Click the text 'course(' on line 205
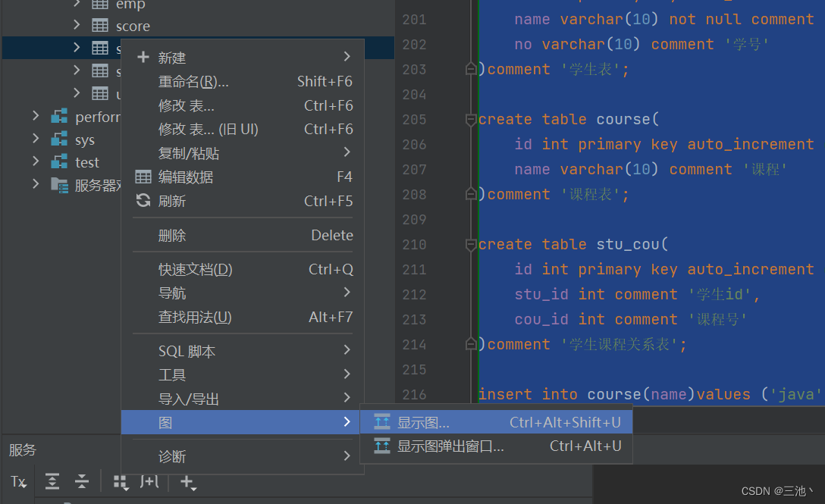The width and height of the screenshot is (825, 504). click(628, 119)
